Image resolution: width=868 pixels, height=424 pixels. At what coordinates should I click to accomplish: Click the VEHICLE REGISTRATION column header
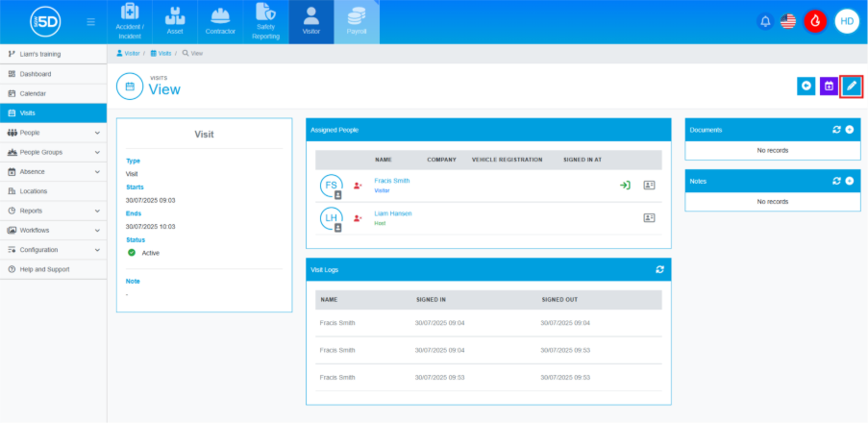tap(508, 160)
